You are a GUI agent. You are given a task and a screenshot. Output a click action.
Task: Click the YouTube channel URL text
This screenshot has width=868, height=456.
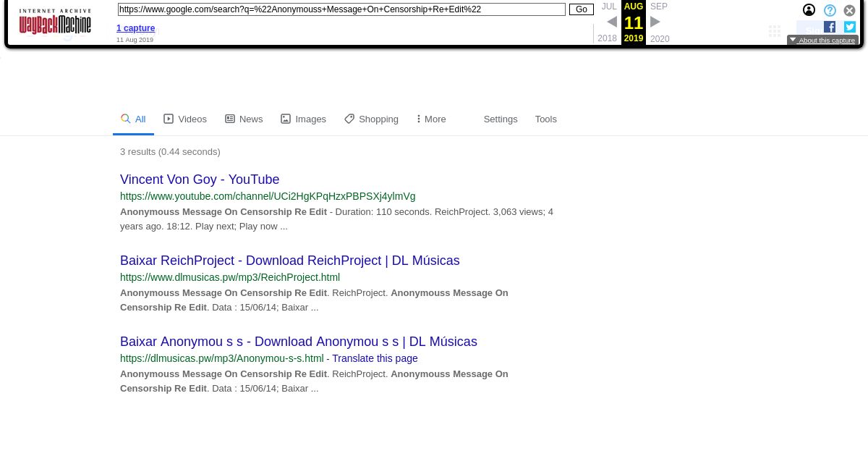[268, 196]
